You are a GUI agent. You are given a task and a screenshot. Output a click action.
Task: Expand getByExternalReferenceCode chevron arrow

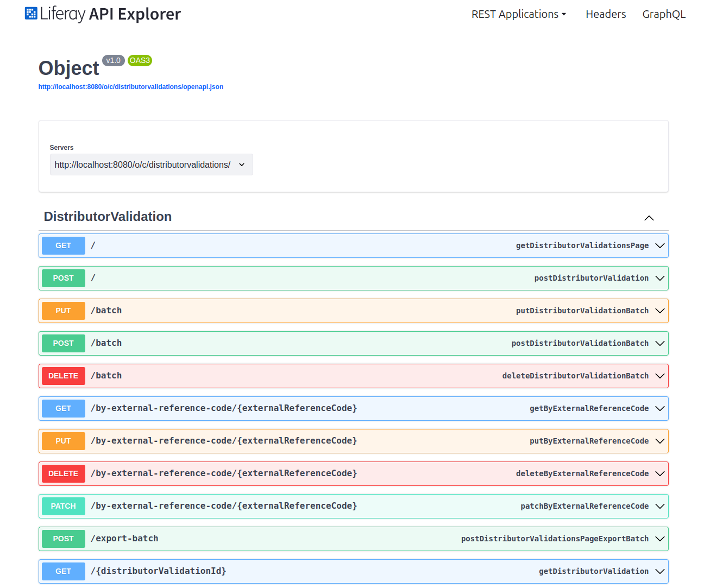(x=659, y=408)
